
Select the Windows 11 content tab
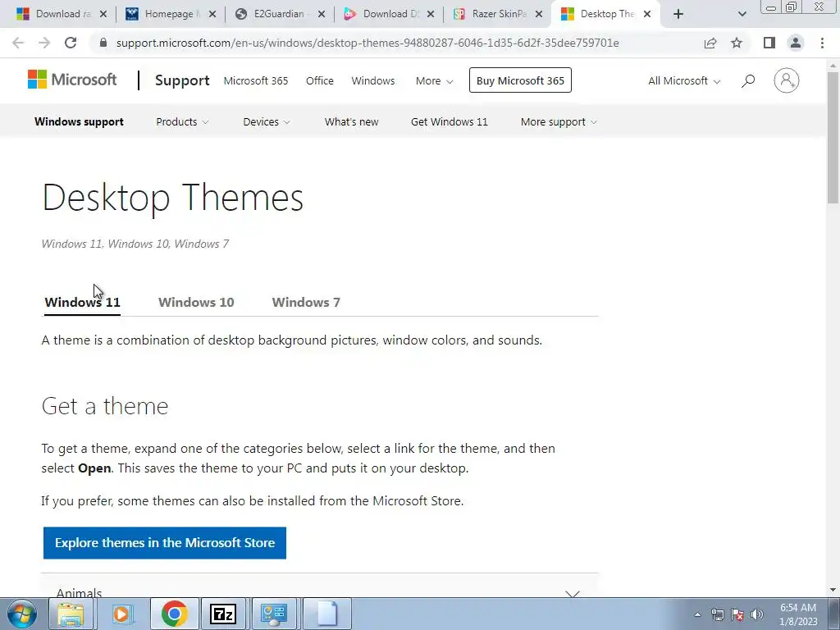(x=83, y=302)
